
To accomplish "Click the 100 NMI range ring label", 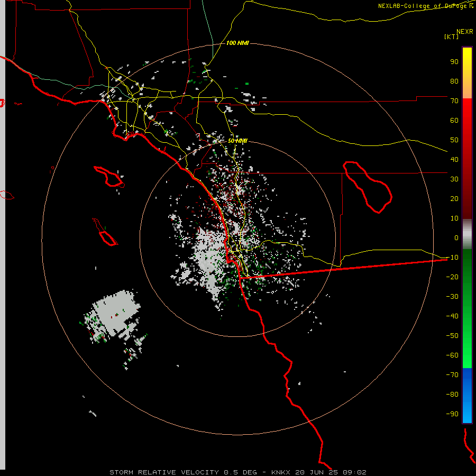I will coord(237,43).
